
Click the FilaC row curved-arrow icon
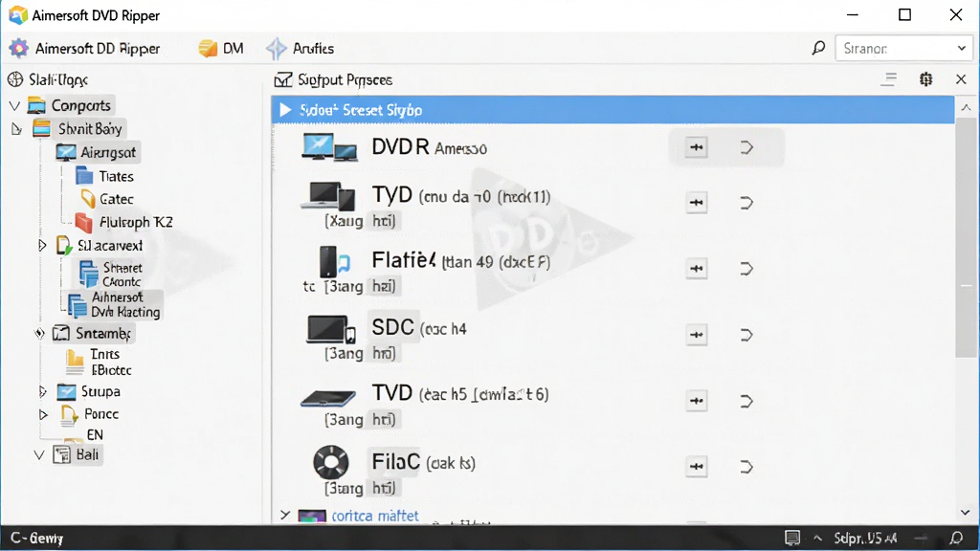[x=746, y=467]
